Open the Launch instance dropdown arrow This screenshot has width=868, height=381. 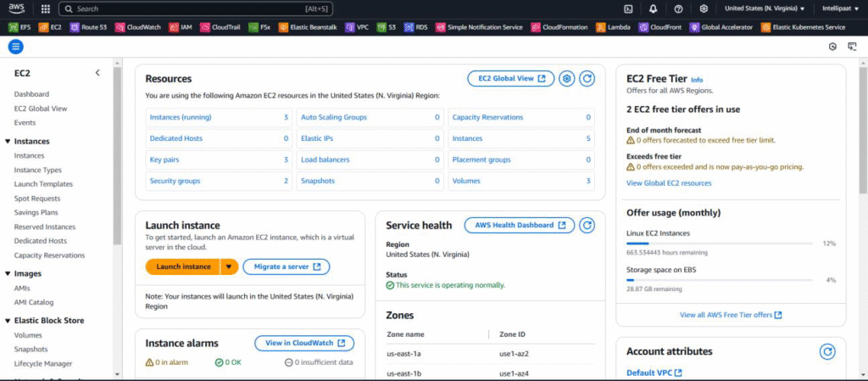tap(228, 266)
